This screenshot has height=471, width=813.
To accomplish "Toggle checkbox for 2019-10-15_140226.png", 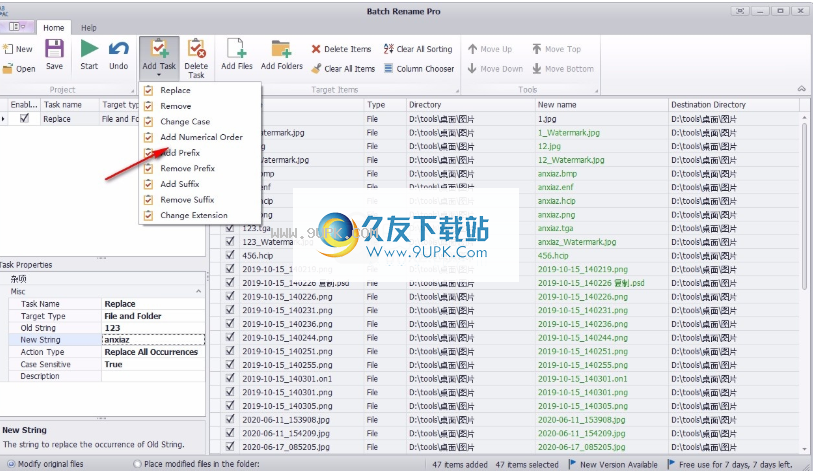I will point(230,296).
